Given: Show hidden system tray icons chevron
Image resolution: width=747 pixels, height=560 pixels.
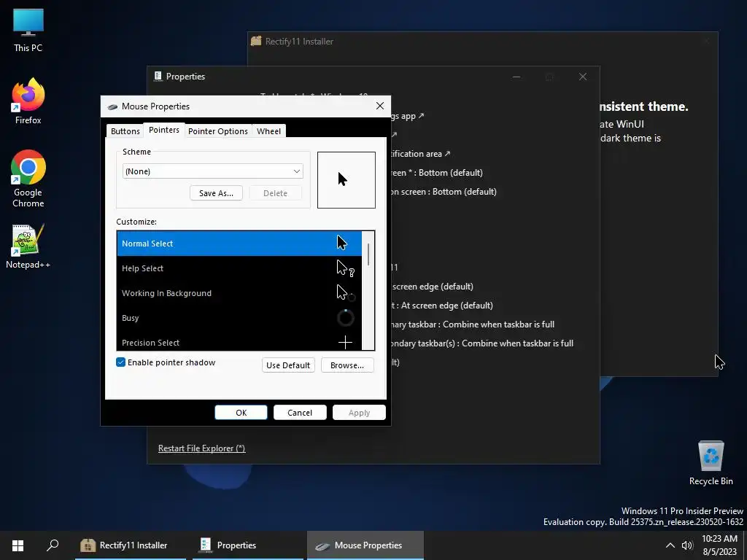Looking at the screenshot, I should [670, 545].
